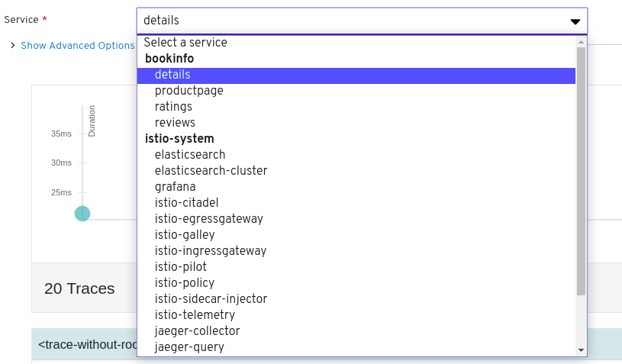
Task: Click the Show Advanced Options link
Action: 77,46
